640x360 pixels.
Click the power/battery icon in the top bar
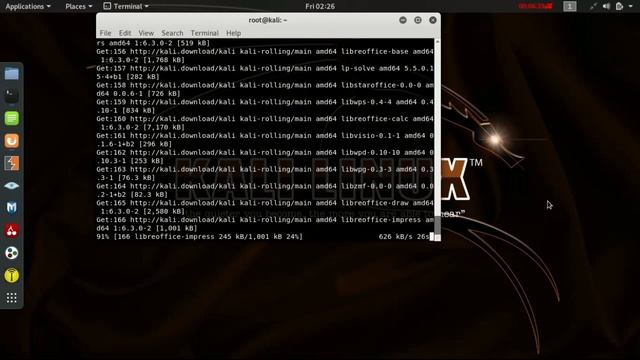click(x=619, y=6)
